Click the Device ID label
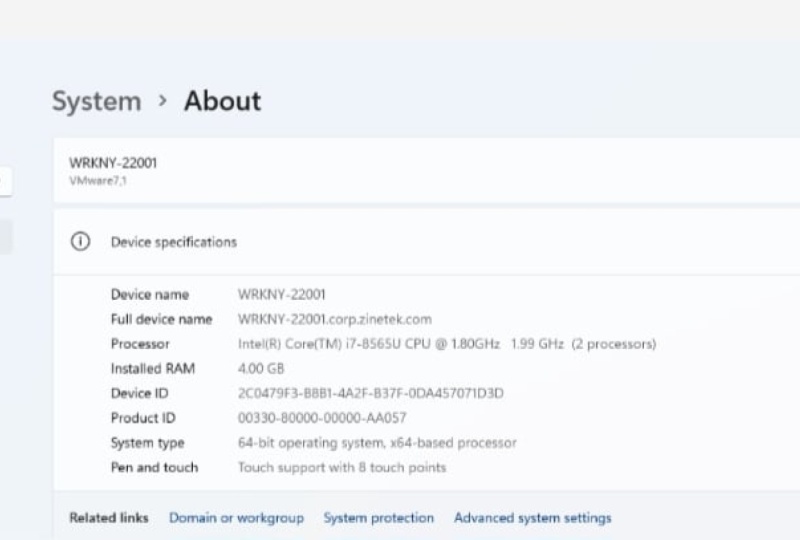Image resolution: width=800 pixels, height=540 pixels. pyautogui.click(x=139, y=394)
